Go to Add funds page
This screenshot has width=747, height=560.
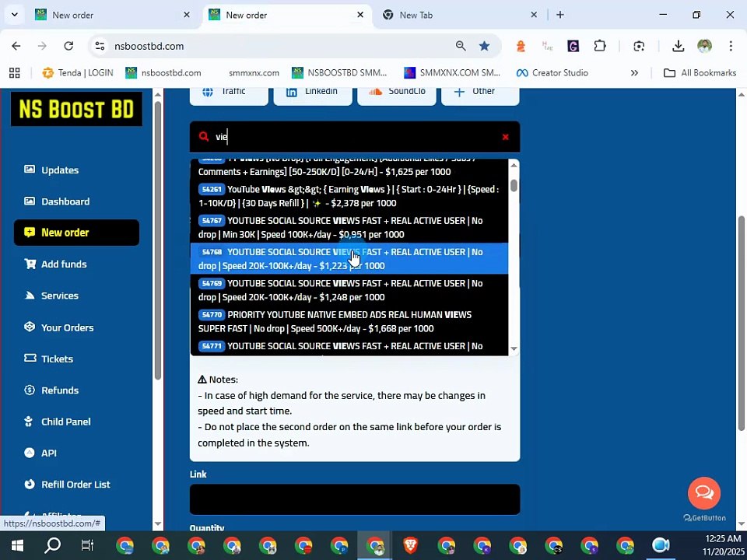point(55,264)
